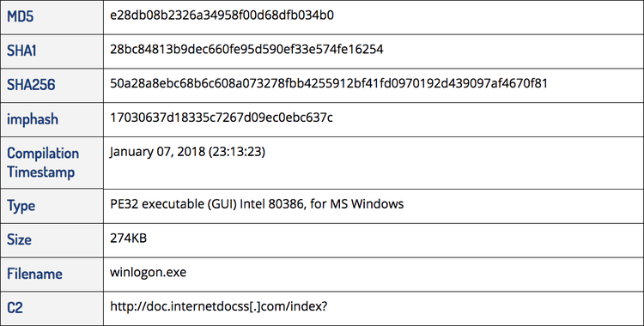Click the Size row label
Viewport: 644px width, 326px height.
[19, 239]
